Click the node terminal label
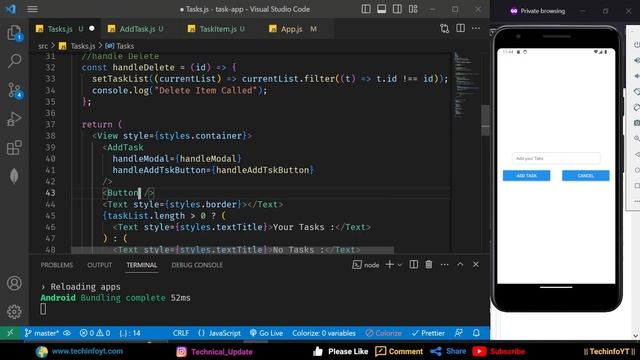Image resolution: width=640 pixels, height=360 pixels. pyautogui.click(x=366, y=265)
